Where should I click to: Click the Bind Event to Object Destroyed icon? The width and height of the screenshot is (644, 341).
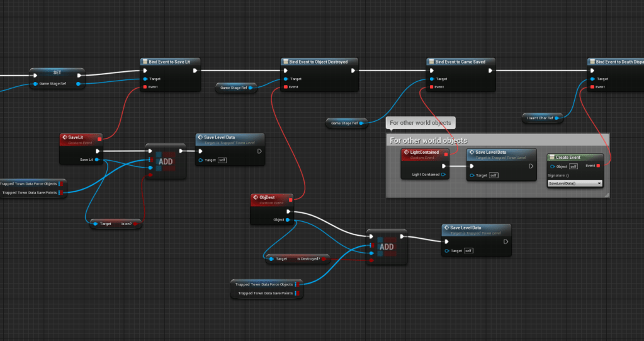click(285, 62)
